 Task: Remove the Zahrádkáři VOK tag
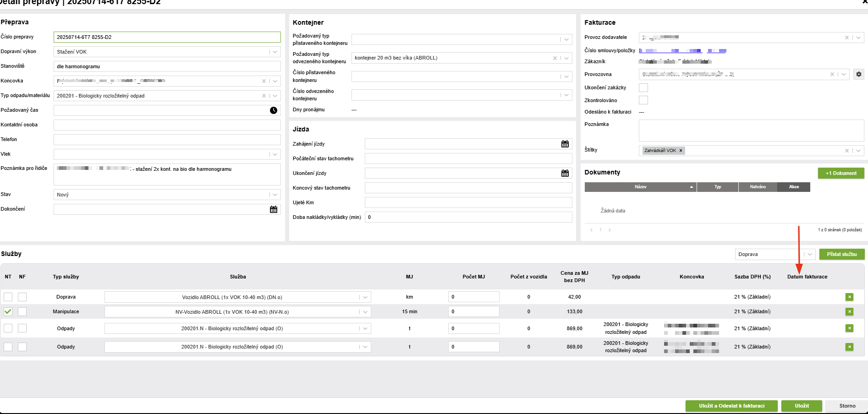click(681, 150)
